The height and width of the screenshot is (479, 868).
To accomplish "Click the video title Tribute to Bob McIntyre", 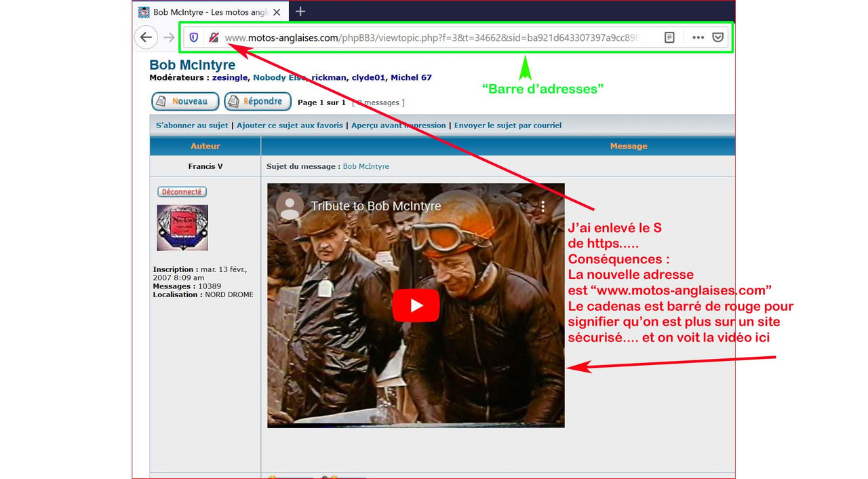I will (376, 206).
